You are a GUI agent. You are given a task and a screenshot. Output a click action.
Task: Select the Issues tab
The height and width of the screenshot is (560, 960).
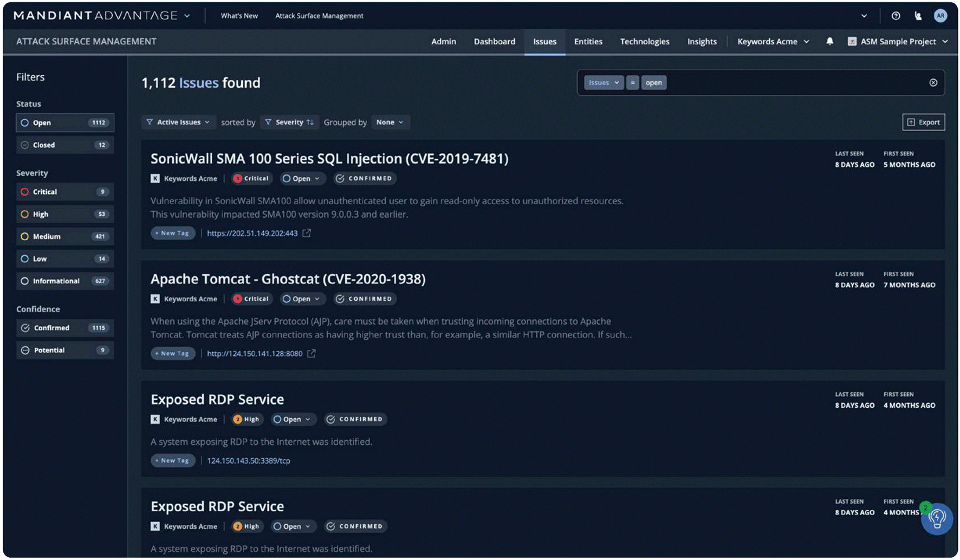tap(544, 41)
